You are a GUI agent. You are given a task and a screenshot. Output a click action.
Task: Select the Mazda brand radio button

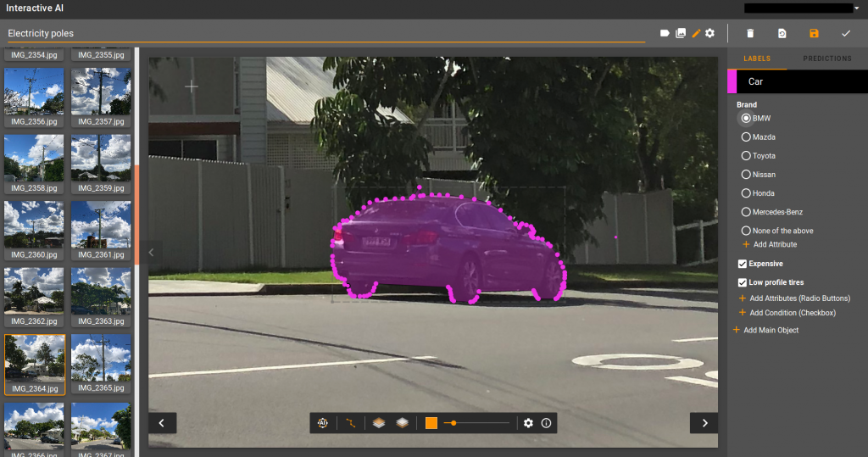(x=746, y=137)
